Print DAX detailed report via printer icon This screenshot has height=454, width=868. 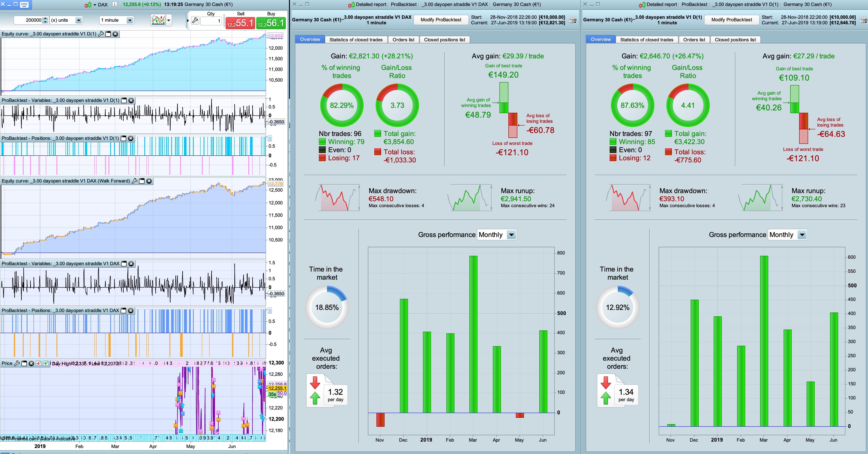click(573, 20)
